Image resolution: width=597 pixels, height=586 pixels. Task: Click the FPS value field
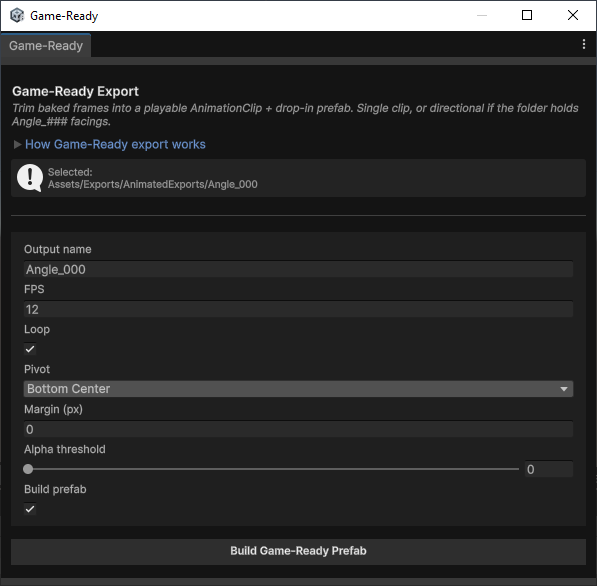(298, 309)
